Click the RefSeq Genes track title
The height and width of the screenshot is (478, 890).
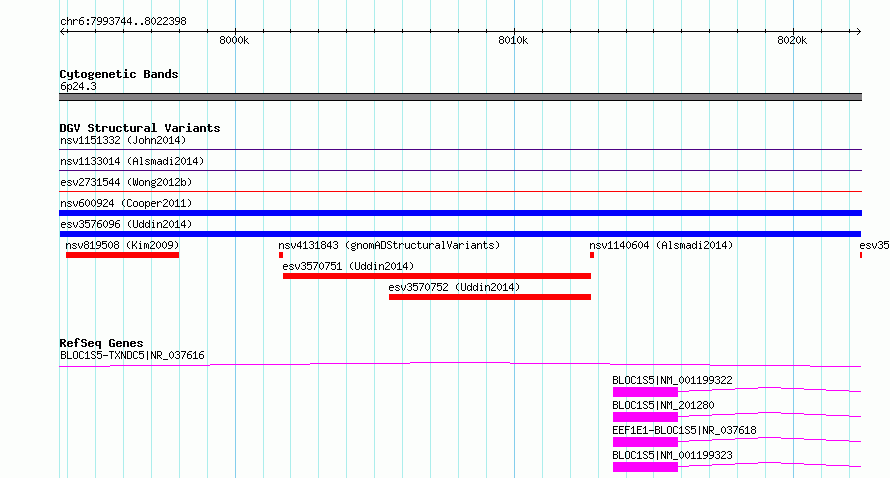(101, 343)
